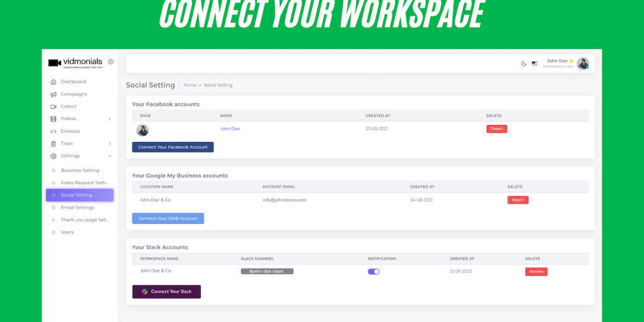Toggle the sidebar collapse circle icon
Image resolution: width=644 pixels, height=322 pixels.
click(x=111, y=62)
